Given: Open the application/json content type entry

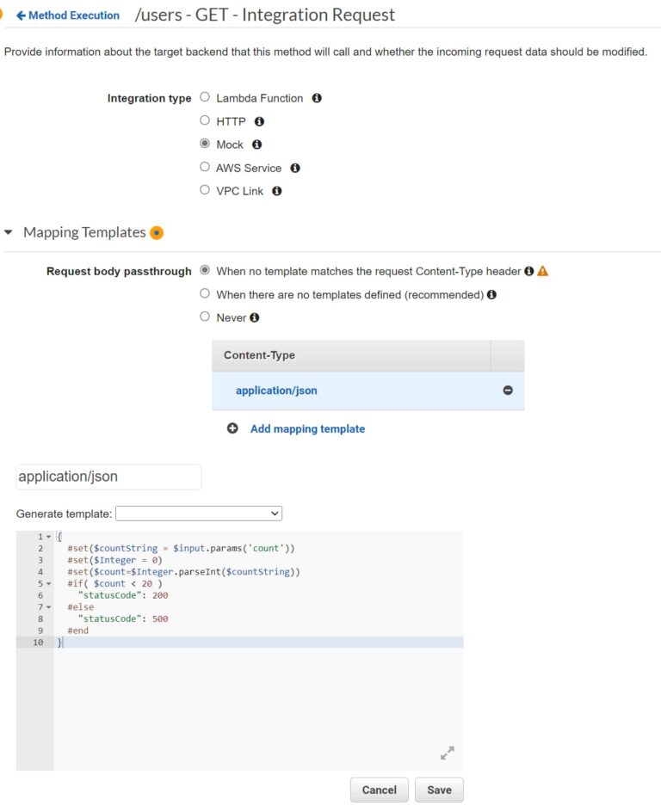Looking at the screenshot, I should click(276, 391).
